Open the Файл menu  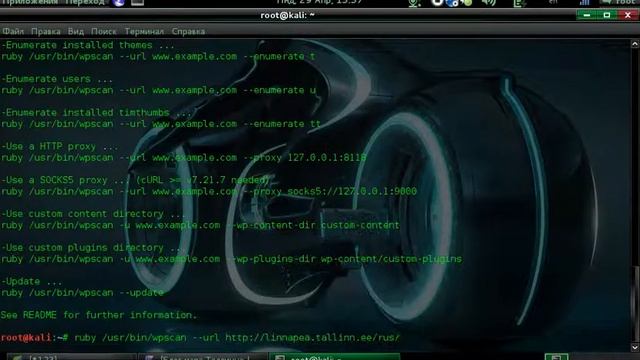click(x=13, y=31)
